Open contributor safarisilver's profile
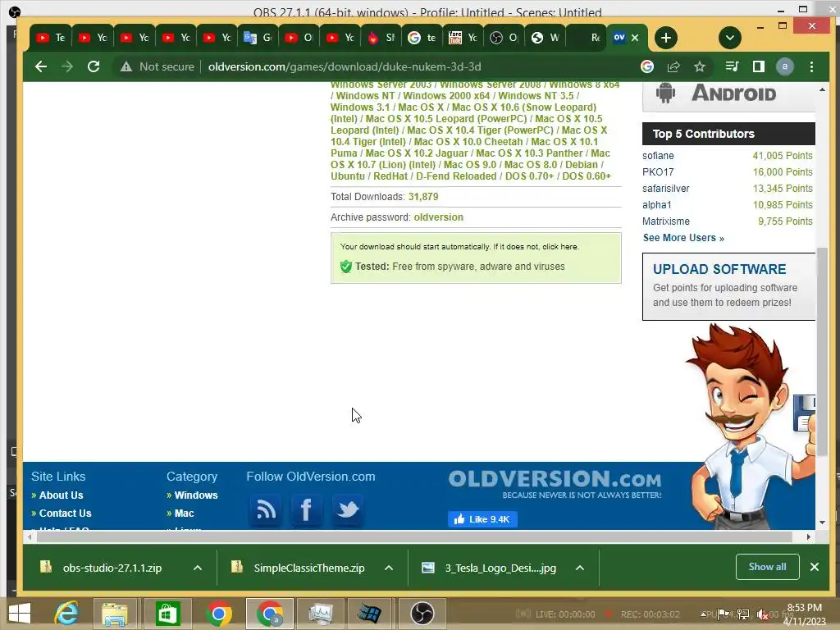Screen dimensions: 840x630 click(666, 189)
